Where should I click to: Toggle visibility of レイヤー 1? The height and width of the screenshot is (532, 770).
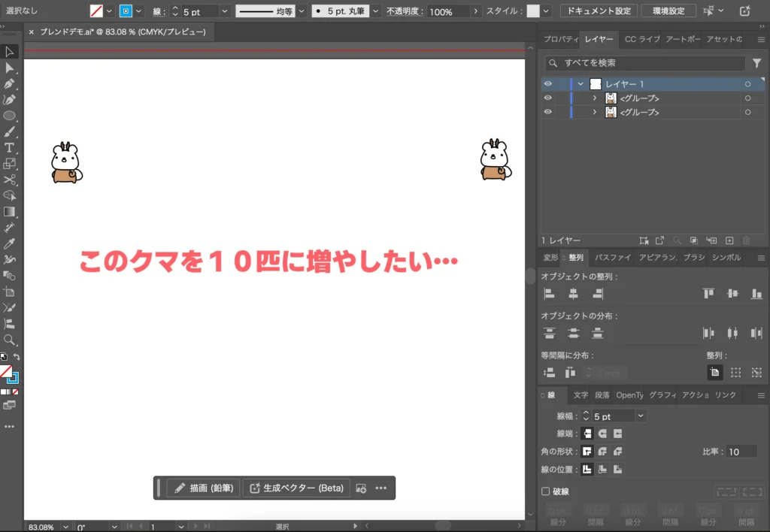(548, 83)
